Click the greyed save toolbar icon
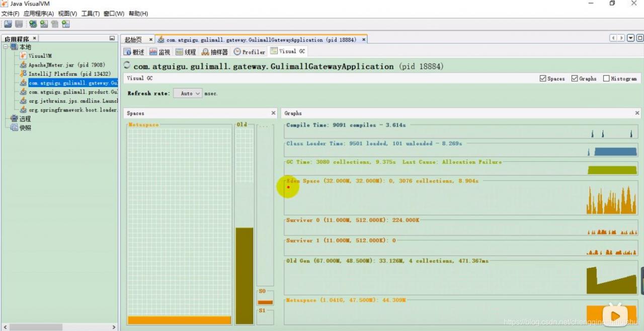 (19, 24)
